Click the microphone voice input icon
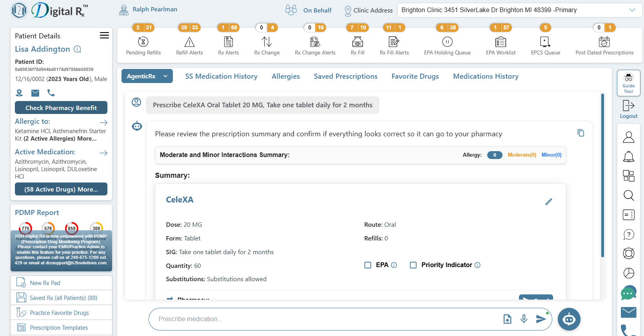 (x=524, y=319)
